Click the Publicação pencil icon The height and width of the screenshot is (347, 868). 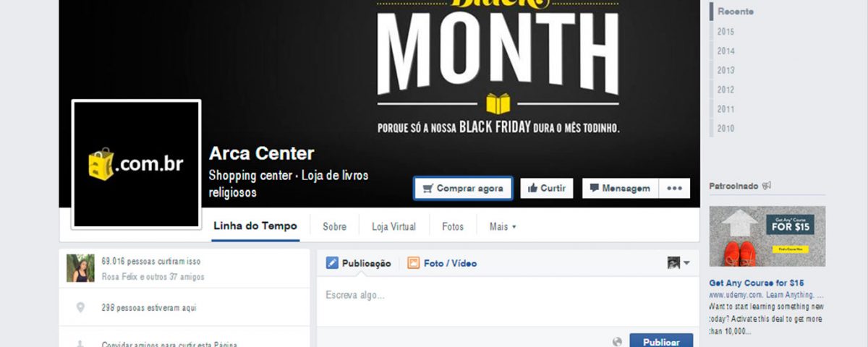[x=332, y=263]
